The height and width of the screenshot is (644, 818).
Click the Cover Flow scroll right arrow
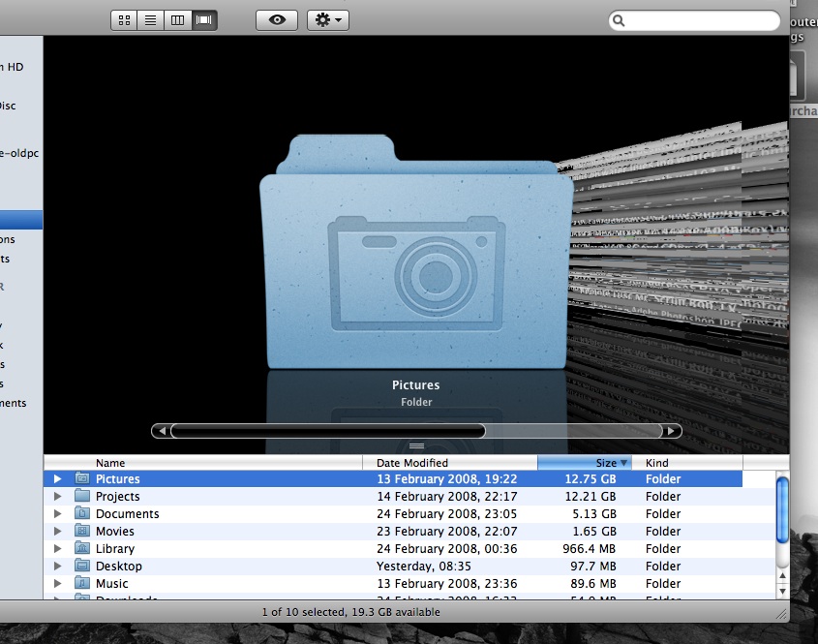click(x=672, y=431)
